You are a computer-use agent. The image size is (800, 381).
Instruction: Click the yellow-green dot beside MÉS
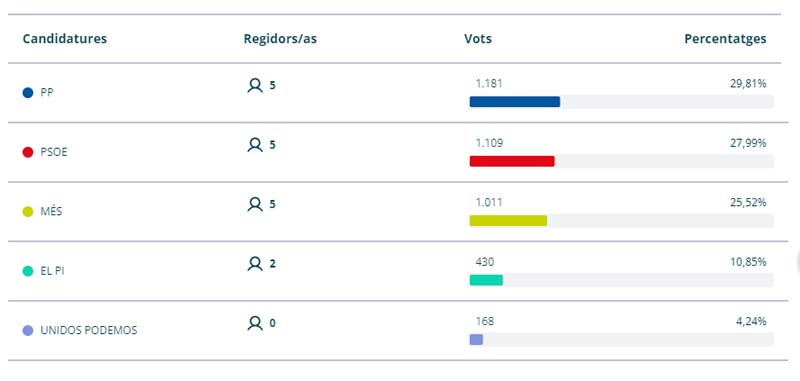pos(28,212)
